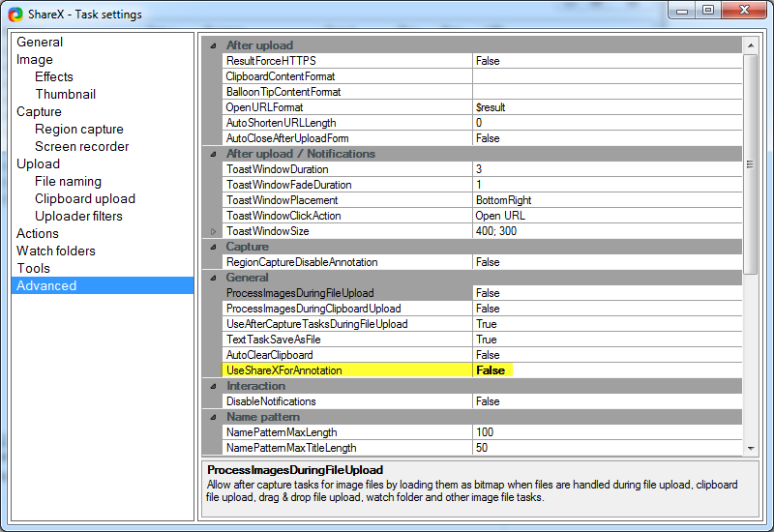Collapse After upload / Notifications category
The height and width of the screenshot is (532, 774).
pos(213,154)
